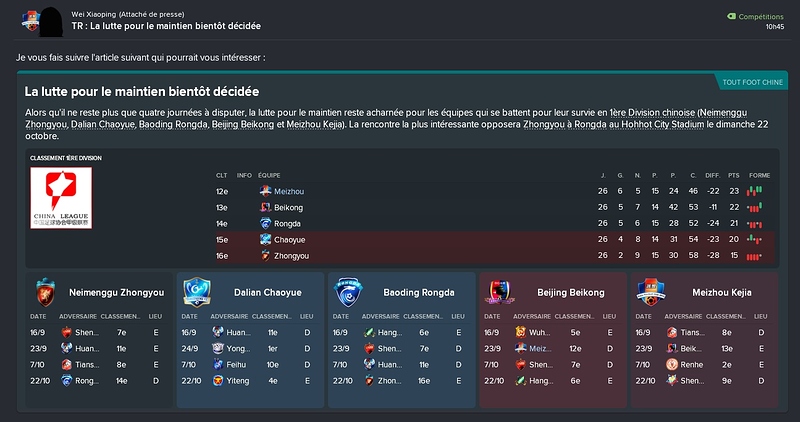The width and height of the screenshot is (800, 422).
Task: Click the Beijing Beikong crest in fixture card
Action: pyautogui.click(x=499, y=292)
